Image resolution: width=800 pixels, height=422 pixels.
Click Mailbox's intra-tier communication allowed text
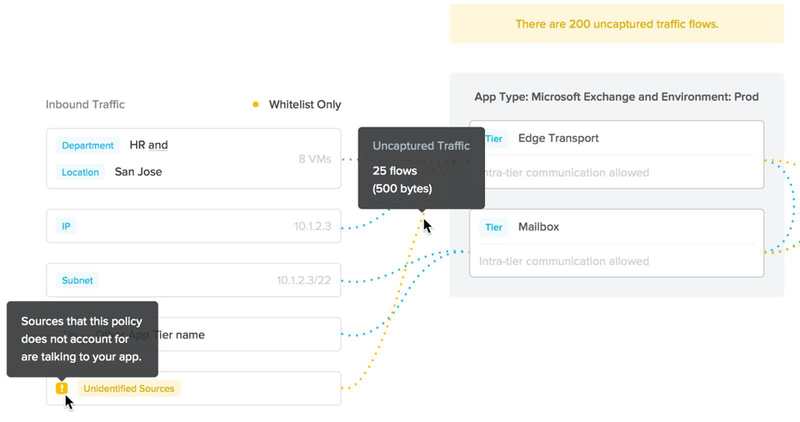564,261
